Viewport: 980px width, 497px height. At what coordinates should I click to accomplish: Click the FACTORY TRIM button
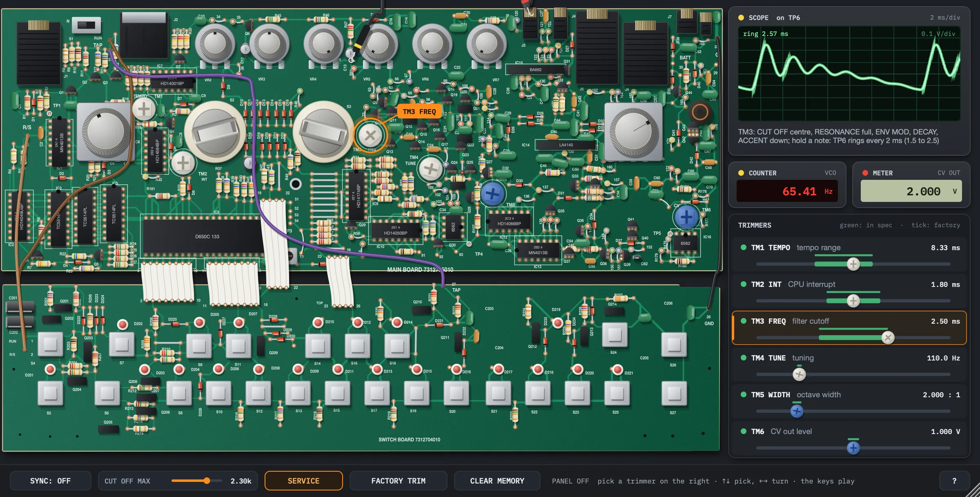coord(398,481)
